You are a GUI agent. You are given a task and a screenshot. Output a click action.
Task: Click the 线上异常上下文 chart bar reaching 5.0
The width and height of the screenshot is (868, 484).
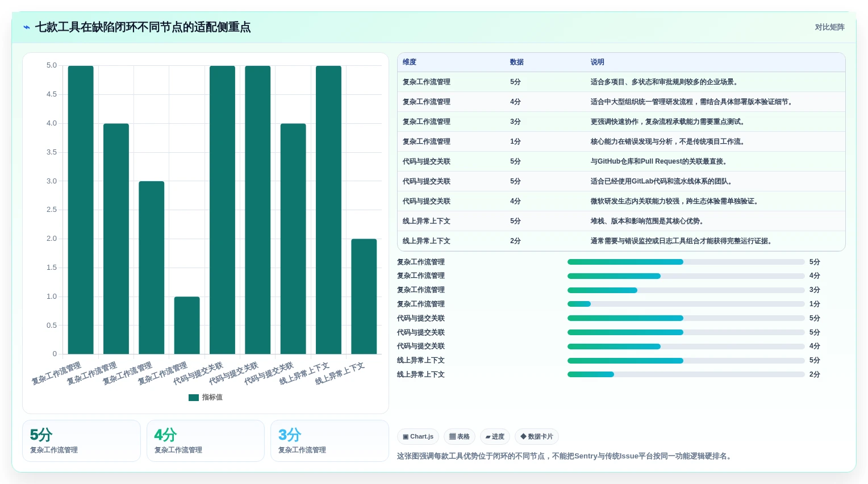pos(328,210)
